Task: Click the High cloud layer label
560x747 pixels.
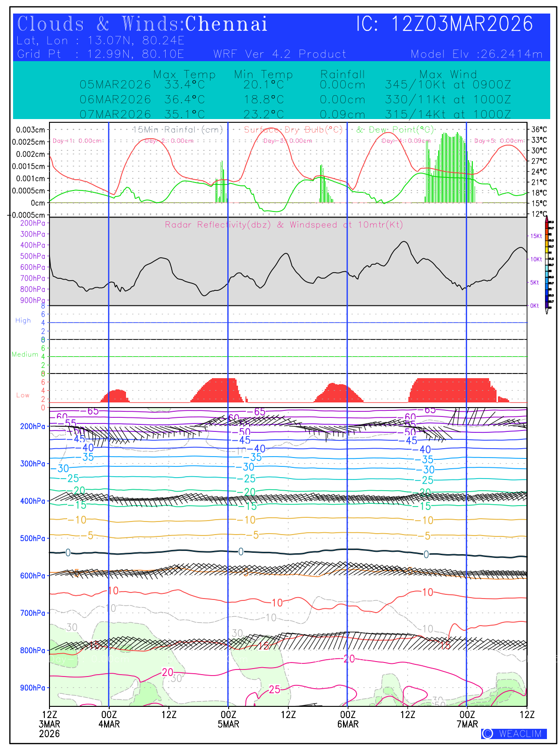Action: (x=23, y=320)
